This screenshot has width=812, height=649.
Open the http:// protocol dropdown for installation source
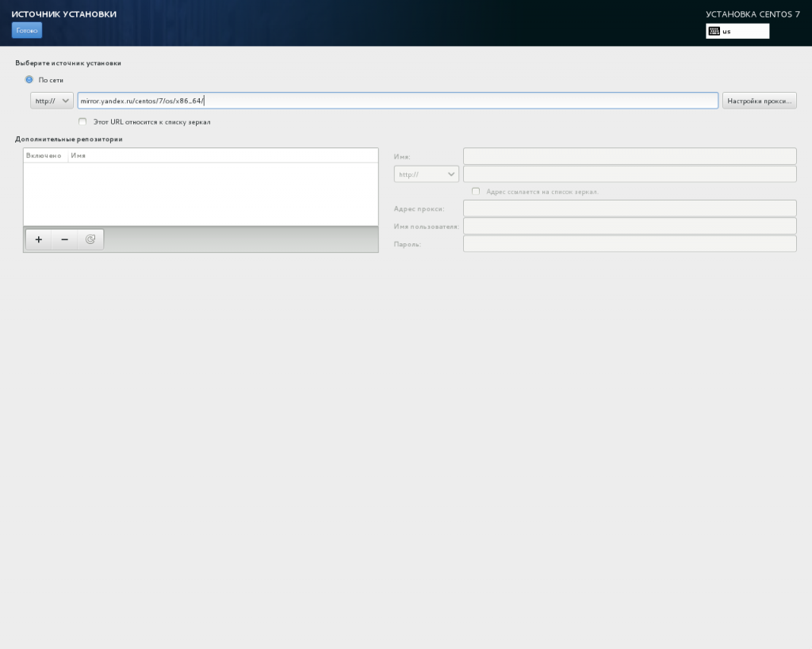52,101
